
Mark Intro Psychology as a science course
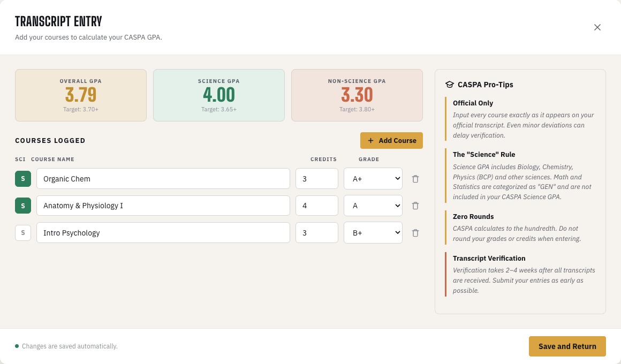click(x=23, y=233)
